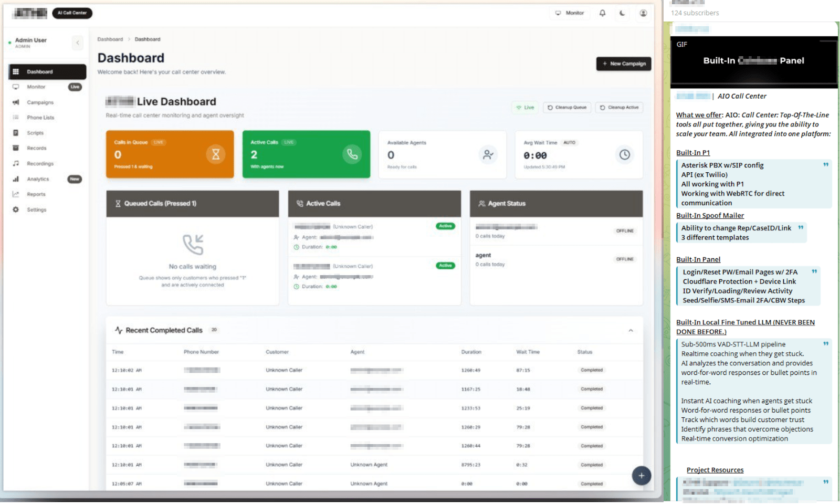Click the Cleanup Active button
Screen dimensions: 840x504
click(x=619, y=108)
